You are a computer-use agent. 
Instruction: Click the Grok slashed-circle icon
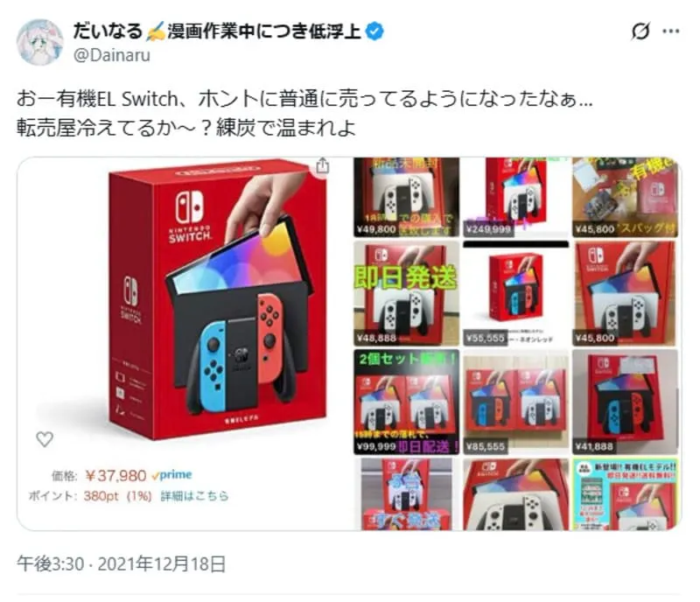click(640, 31)
